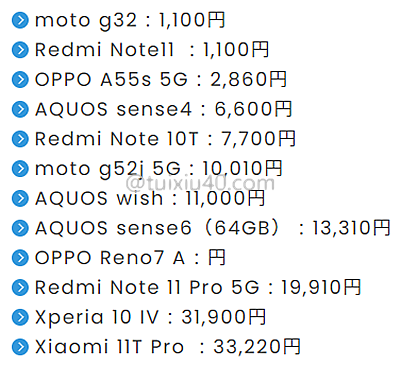Select the Xiaomi 11T Pro 33,220円 line
This screenshot has height=365, width=400.
tap(168, 347)
